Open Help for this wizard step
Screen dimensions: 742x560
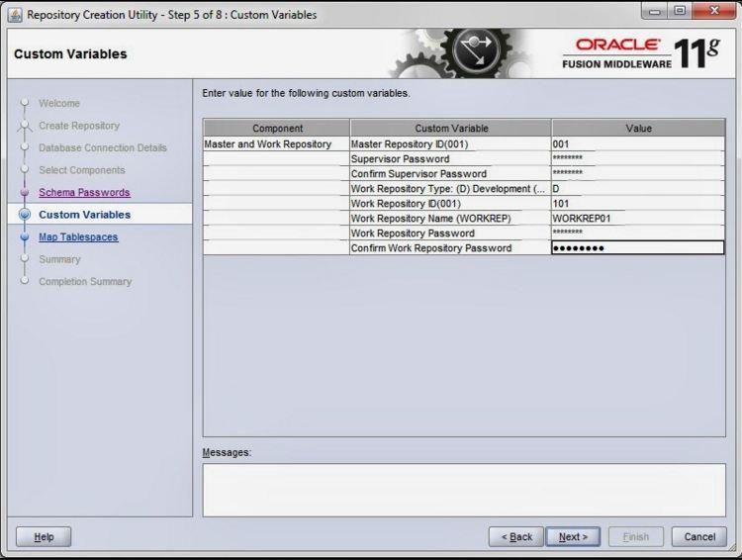[x=44, y=537]
